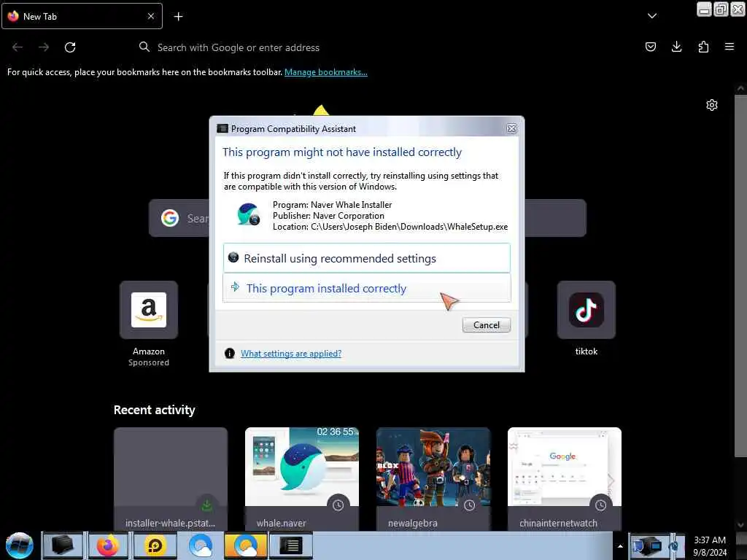Click the taskbar clock 3:37 AM
This screenshot has height=560, width=747.
click(x=709, y=546)
